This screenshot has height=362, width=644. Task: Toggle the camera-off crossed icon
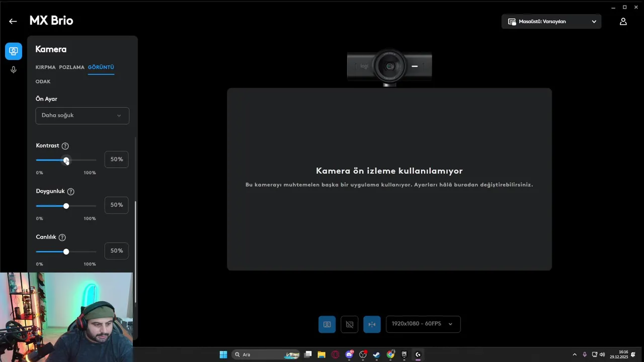click(350, 324)
